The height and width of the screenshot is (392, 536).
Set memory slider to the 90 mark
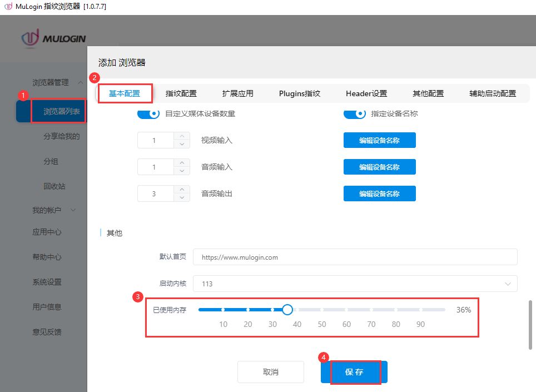click(x=420, y=310)
